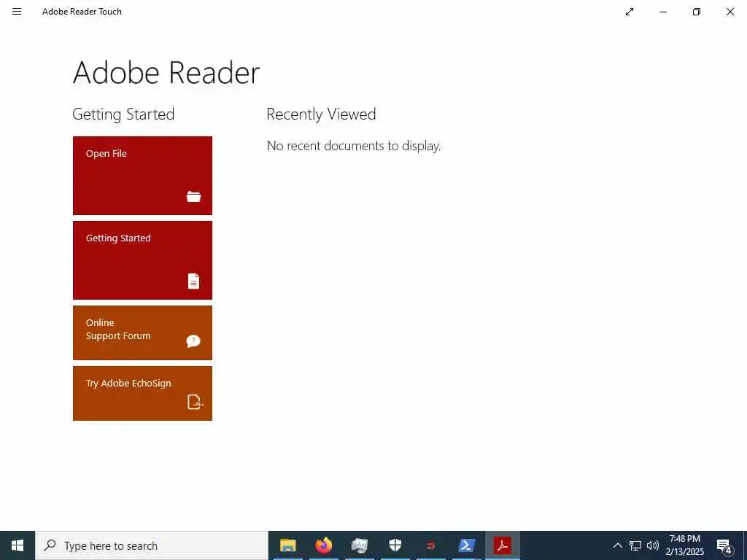This screenshot has height=560, width=747.
Task: Open the hamburger navigation menu
Action: pyautogui.click(x=17, y=12)
